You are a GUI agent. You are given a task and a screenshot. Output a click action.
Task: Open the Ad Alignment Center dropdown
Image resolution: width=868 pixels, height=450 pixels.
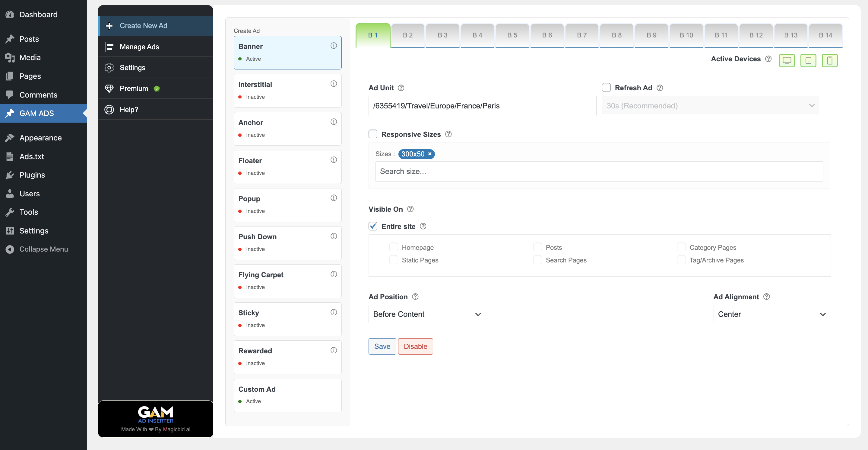(771, 314)
